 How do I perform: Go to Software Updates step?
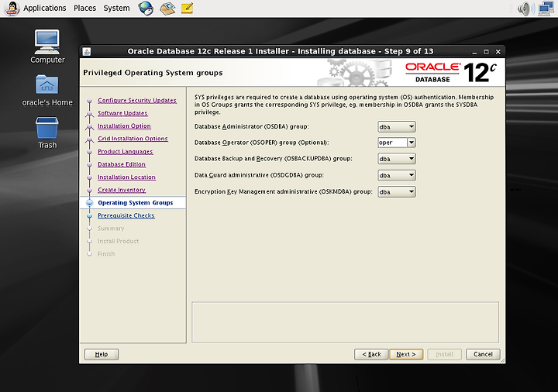point(122,113)
